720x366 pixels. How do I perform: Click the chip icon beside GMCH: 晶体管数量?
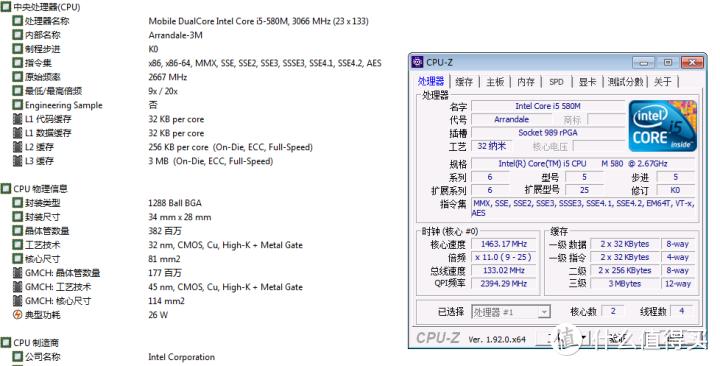pyautogui.click(x=17, y=273)
